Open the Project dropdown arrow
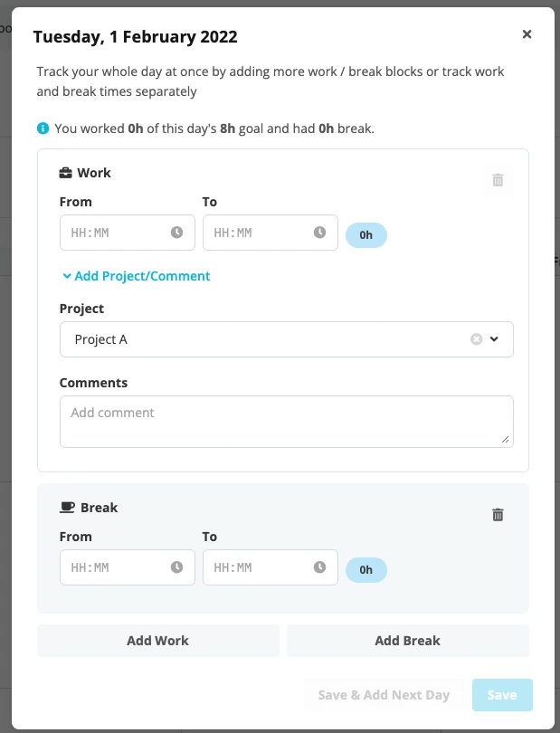Viewport: 560px width, 733px height. pos(494,339)
